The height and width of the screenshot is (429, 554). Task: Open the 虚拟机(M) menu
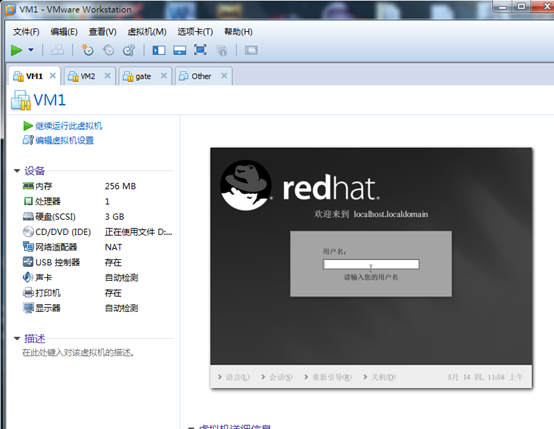147,32
